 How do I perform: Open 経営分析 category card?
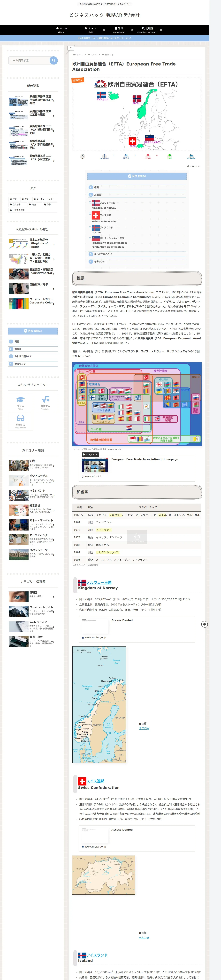[33, 510]
